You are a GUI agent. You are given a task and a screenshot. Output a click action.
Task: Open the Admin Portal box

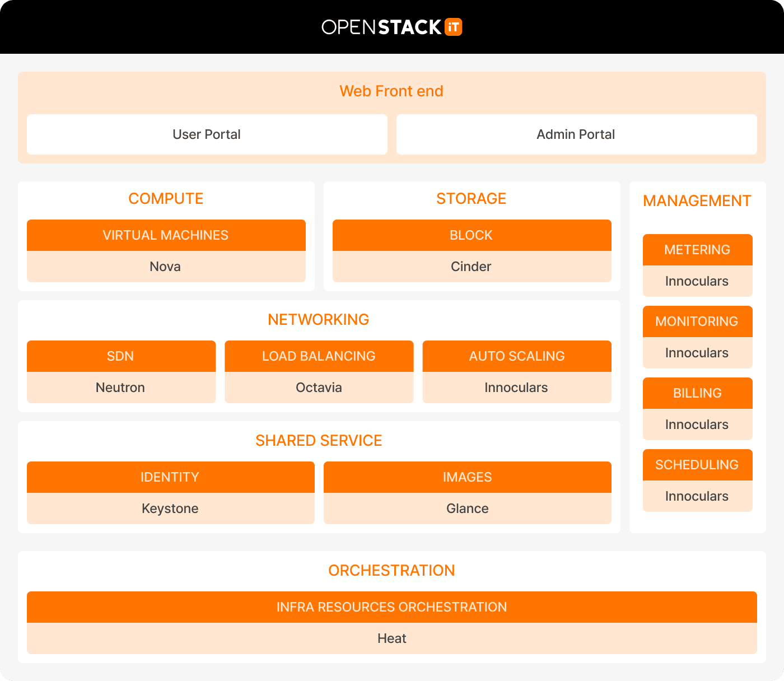click(x=576, y=134)
